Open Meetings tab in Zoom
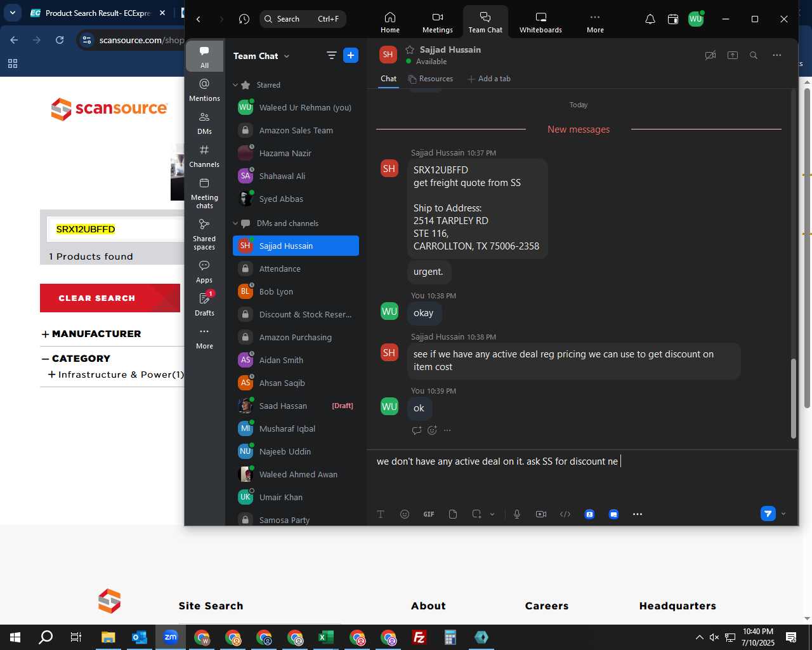The image size is (812, 650). tap(437, 22)
